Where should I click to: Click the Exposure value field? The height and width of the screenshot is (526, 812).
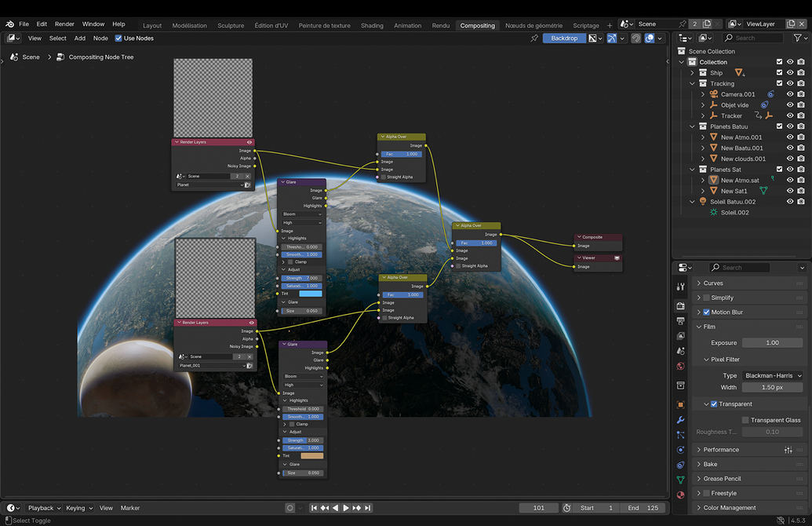pyautogui.click(x=772, y=343)
